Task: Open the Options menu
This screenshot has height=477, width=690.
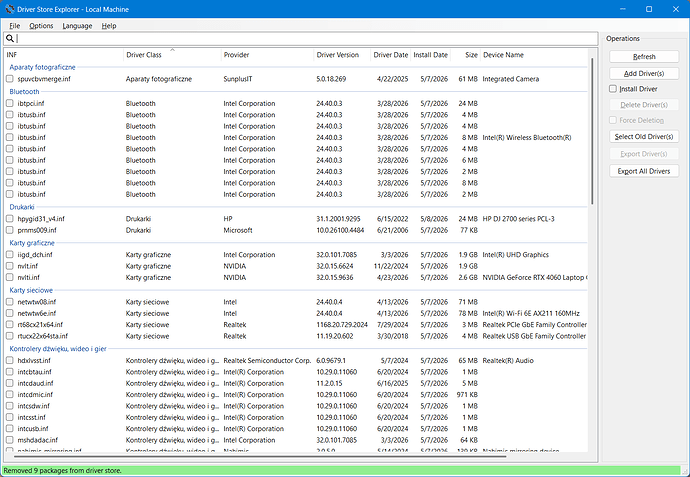Action: [x=41, y=26]
